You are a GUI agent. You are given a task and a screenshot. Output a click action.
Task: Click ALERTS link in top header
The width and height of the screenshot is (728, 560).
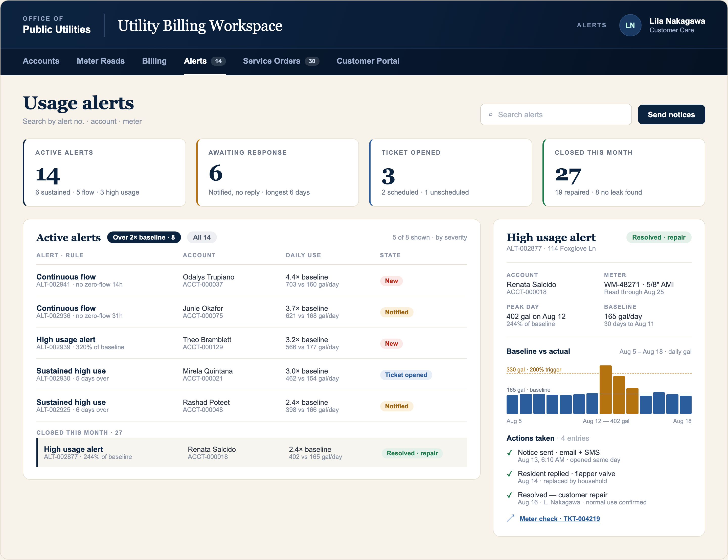point(592,25)
